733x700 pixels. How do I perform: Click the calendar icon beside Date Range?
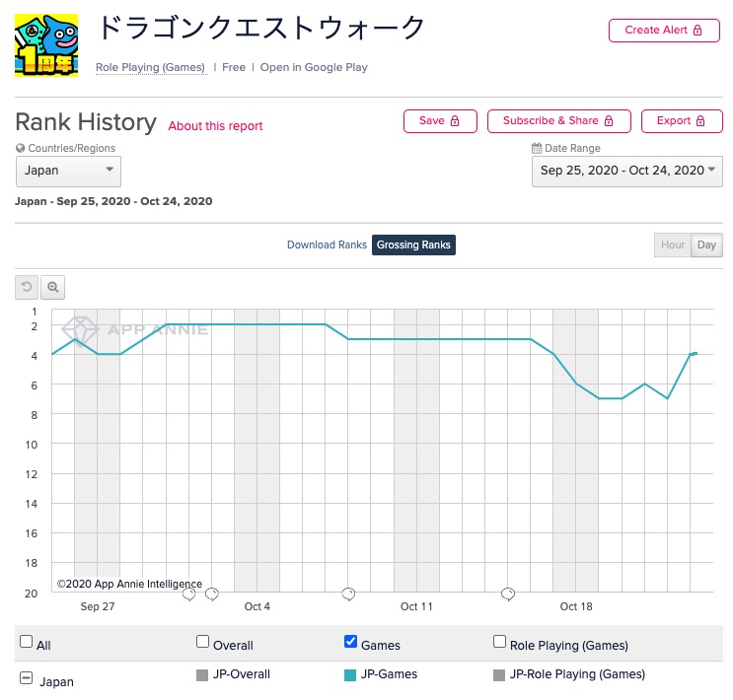(537, 148)
